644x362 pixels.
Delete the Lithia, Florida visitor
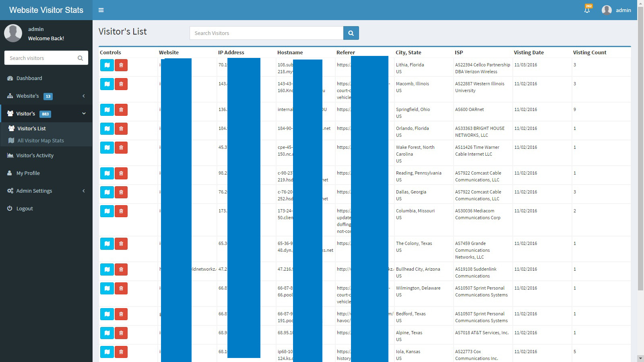(121, 65)
